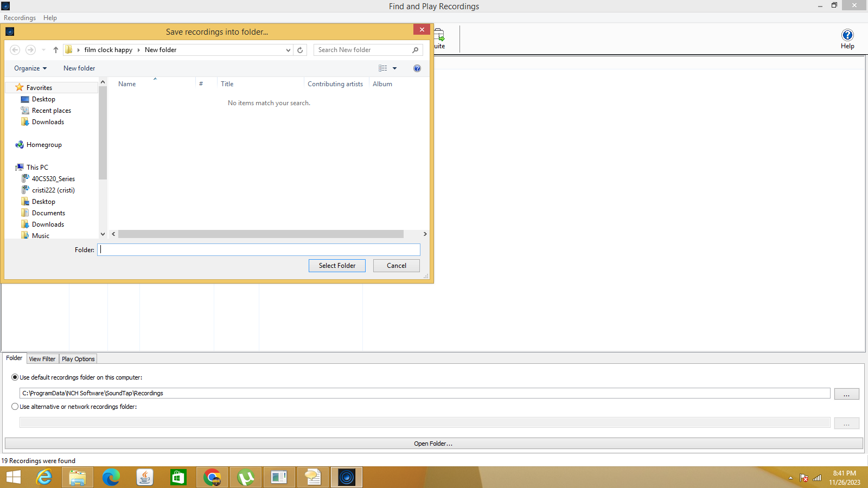This screenshot has height=488, width=868.
Task: Click the Select Folder button
Action: click(x=337, y=265)
